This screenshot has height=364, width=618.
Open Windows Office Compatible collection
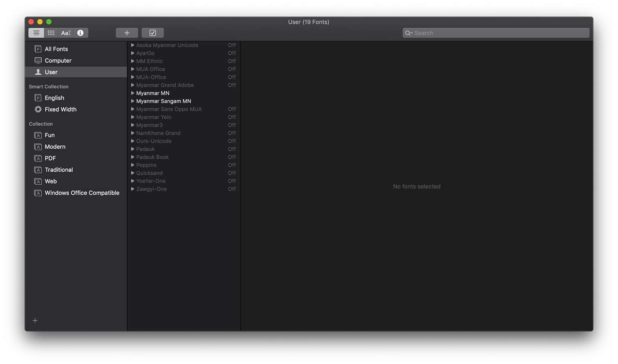(76, 193)
